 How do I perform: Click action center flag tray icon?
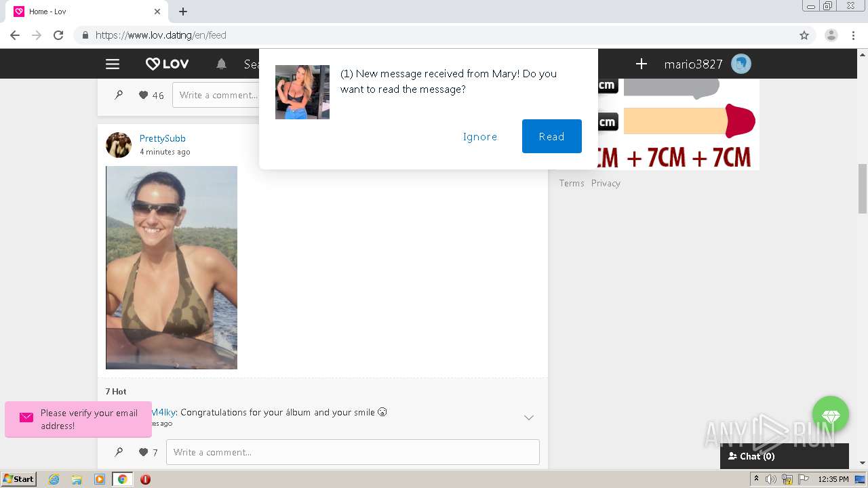(x=803, y=479)
